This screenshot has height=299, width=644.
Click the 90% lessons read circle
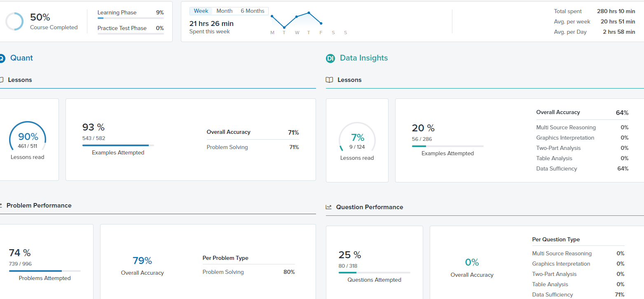pyautogui.click(x=28, y=140)
